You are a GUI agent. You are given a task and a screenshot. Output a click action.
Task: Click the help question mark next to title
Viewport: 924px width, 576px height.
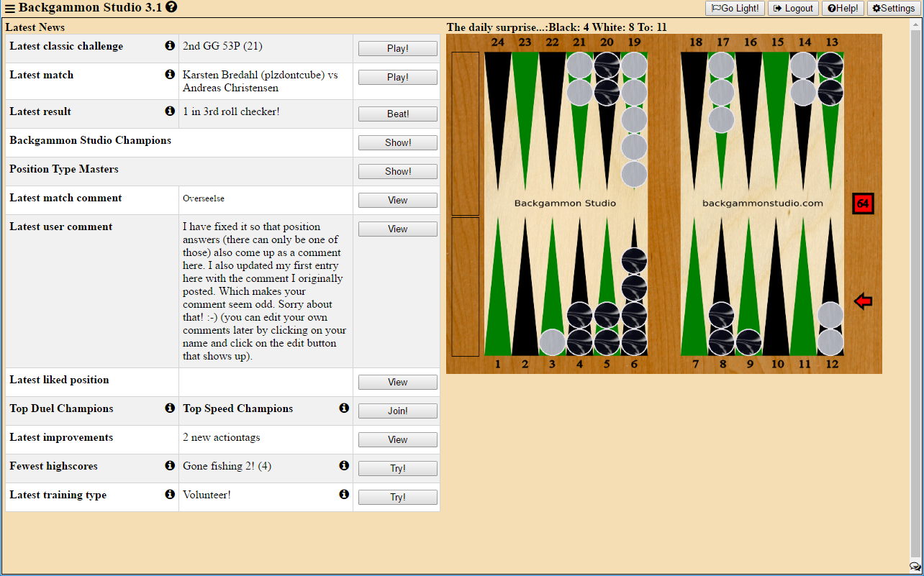171,7
